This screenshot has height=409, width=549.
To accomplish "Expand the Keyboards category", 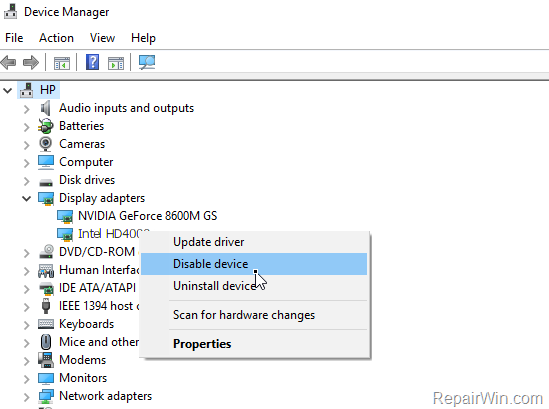I will (27, 325).
